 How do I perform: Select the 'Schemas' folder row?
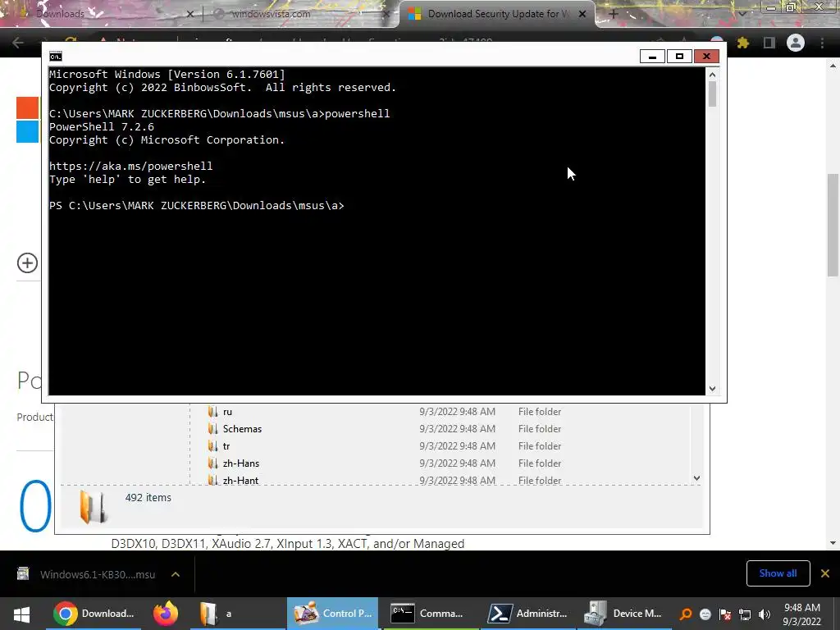point(386,428)
